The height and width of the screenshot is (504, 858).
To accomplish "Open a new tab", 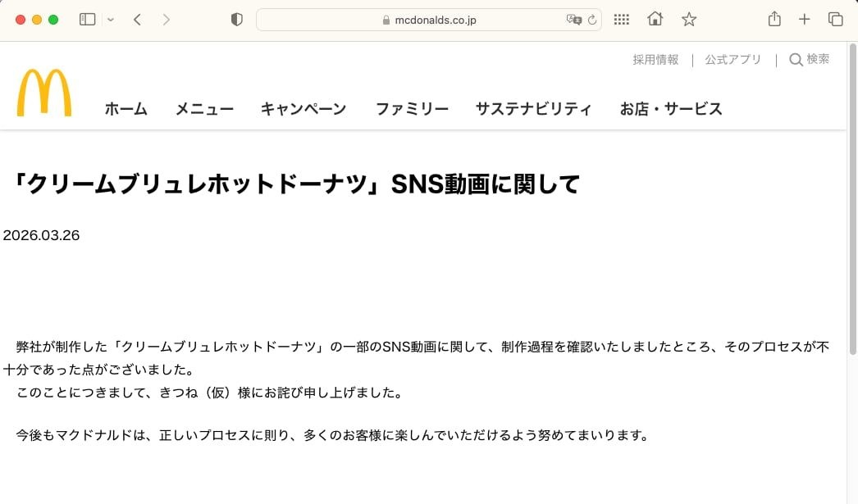I will point(805,20).
